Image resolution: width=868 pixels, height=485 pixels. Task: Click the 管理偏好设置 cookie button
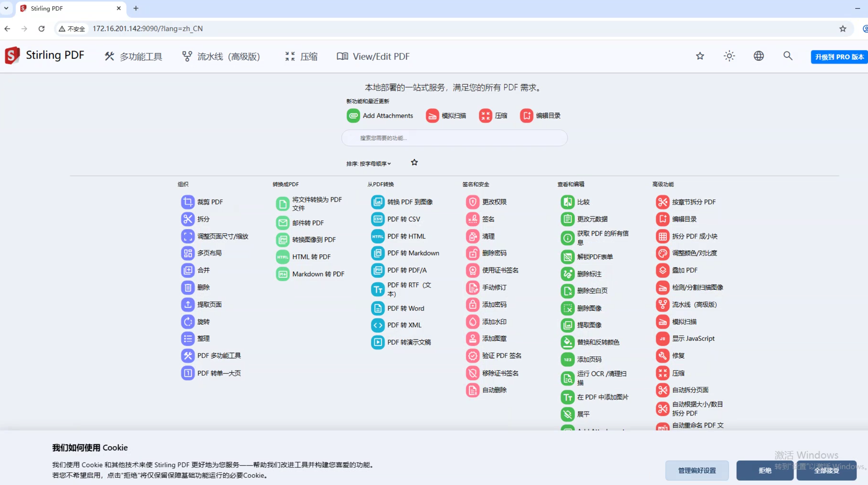[697, 470]
